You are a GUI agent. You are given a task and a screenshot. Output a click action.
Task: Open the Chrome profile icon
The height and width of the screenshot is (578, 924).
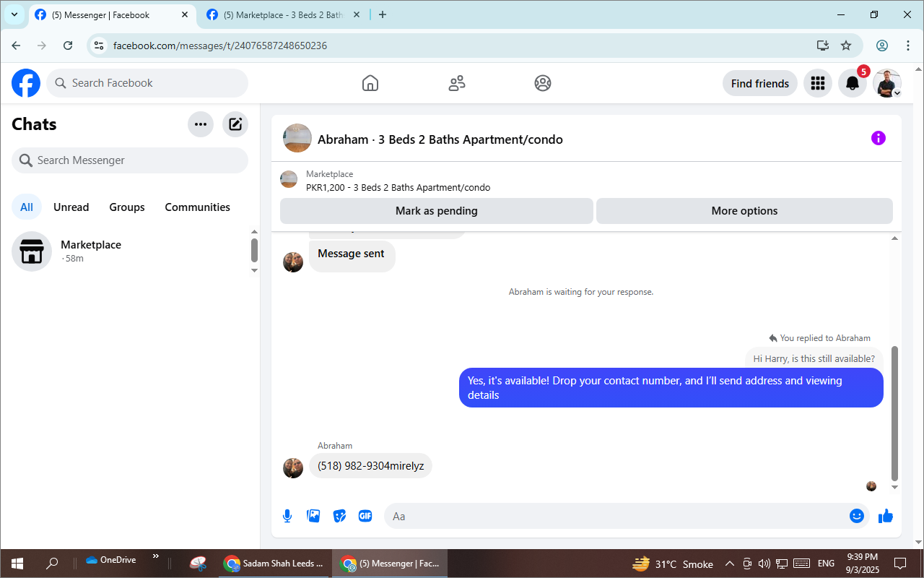coord(882,46)
